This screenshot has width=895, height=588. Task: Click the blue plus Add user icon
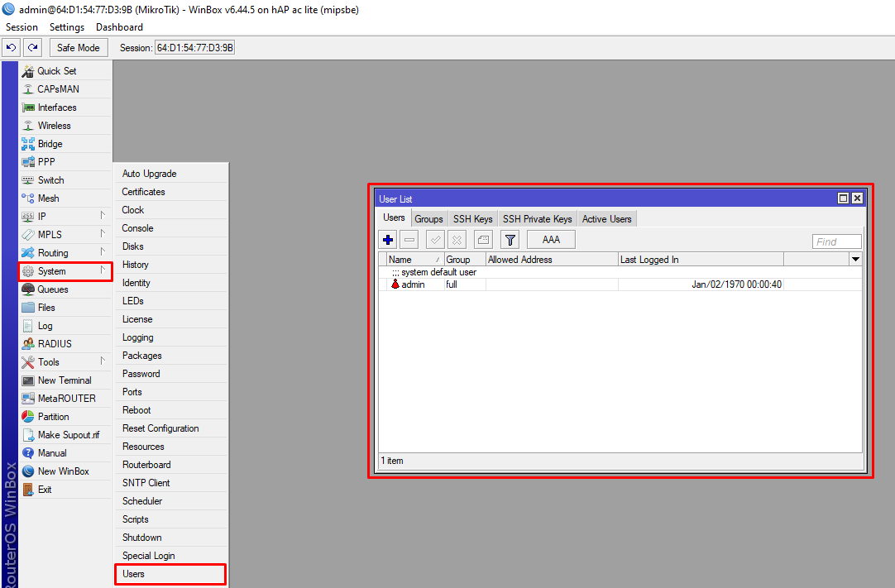tap(388, 240)
